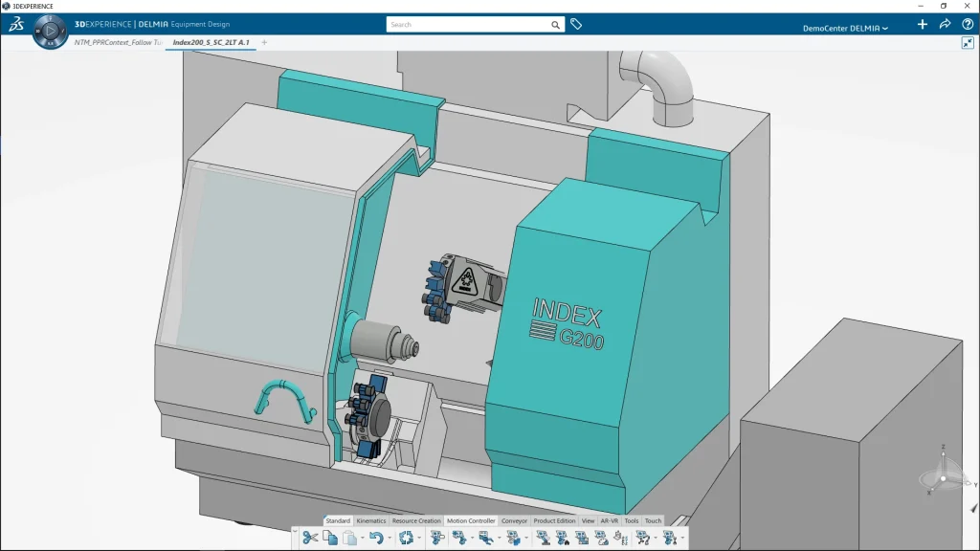Open the Motion Controller tab

[471, 521]
